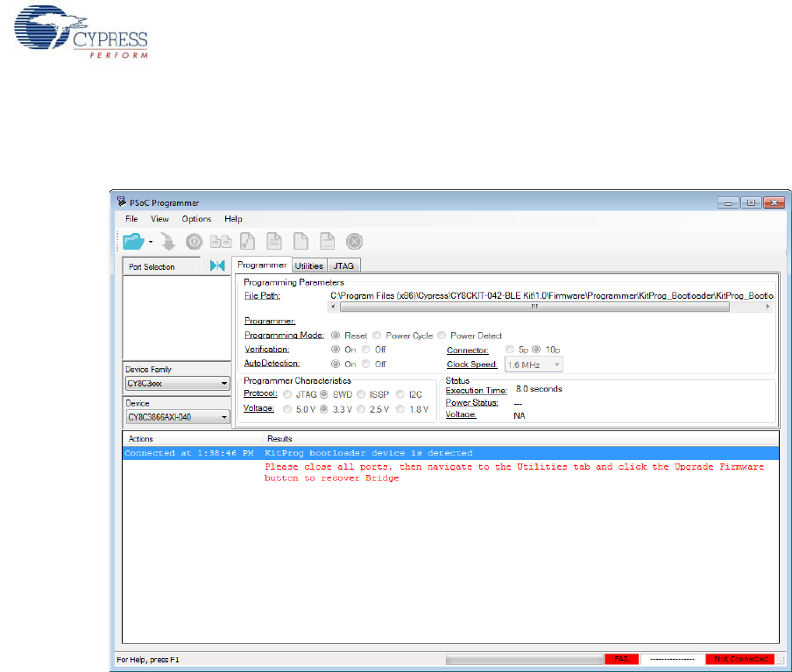Image resolution: width=792 pixels, height=672 pixels.
Task: Click the Verify document toolbar icon
Action: tap(274, 242)
